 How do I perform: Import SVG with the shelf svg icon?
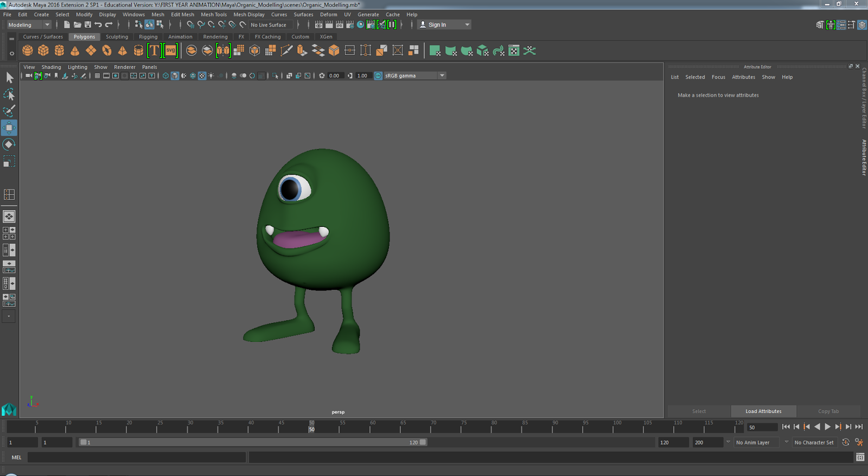click(x=171, y=50)
